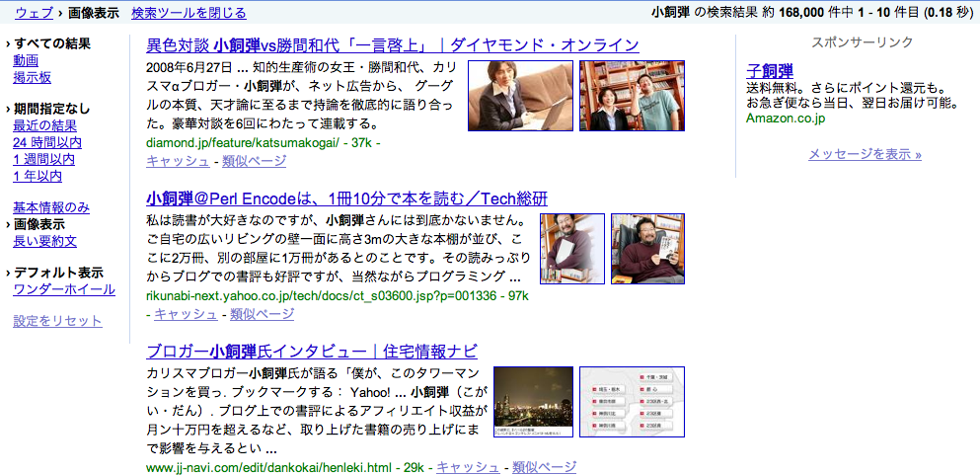Image resolution: width=980 pixels, height=475 pixels.
Task: Open 類似ページ link for diamond.jp result
Action: (x=254, y=161)
